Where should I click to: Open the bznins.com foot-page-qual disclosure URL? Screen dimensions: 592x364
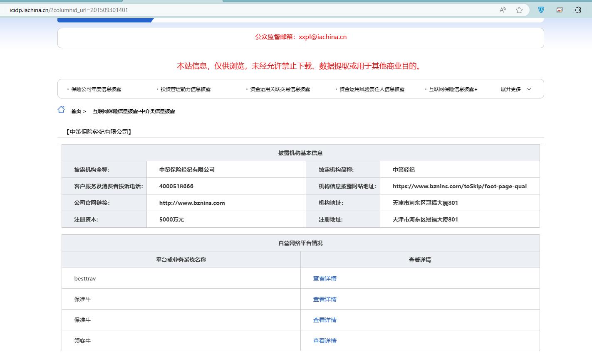460,186
